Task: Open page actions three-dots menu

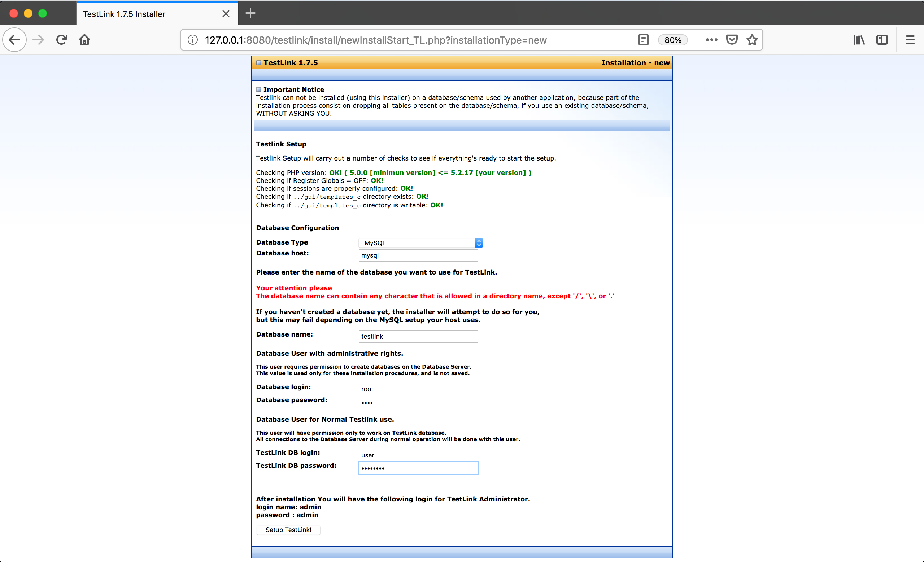Action: click(711, 40)
